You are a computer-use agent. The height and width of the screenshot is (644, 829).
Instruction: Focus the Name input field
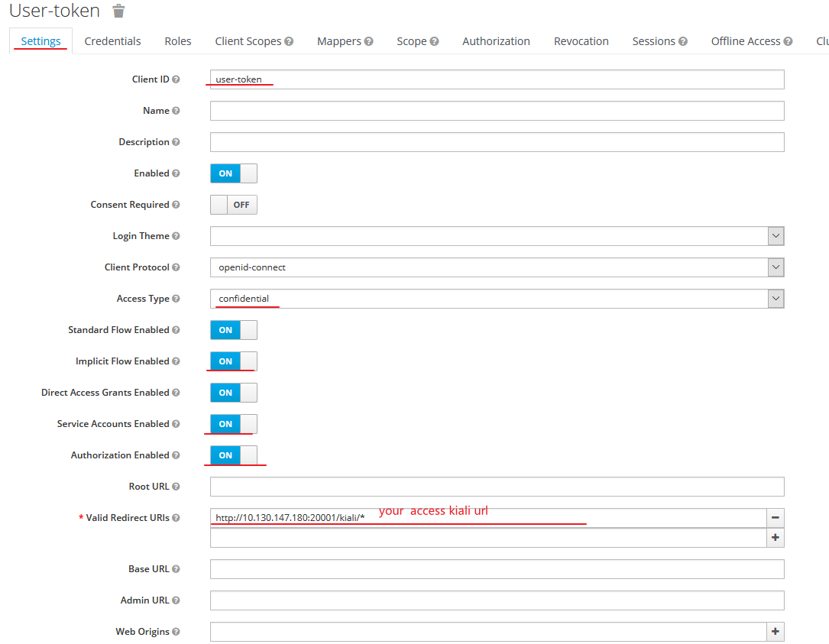pos(497,111)
